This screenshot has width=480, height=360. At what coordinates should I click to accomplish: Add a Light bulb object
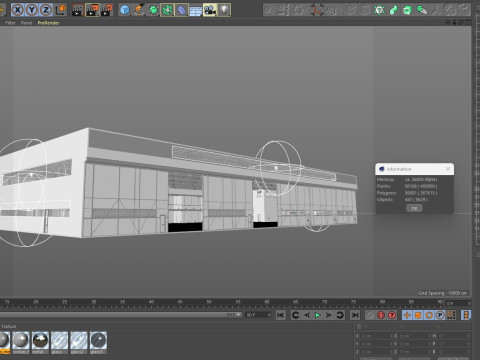click(x=224, y=10)
